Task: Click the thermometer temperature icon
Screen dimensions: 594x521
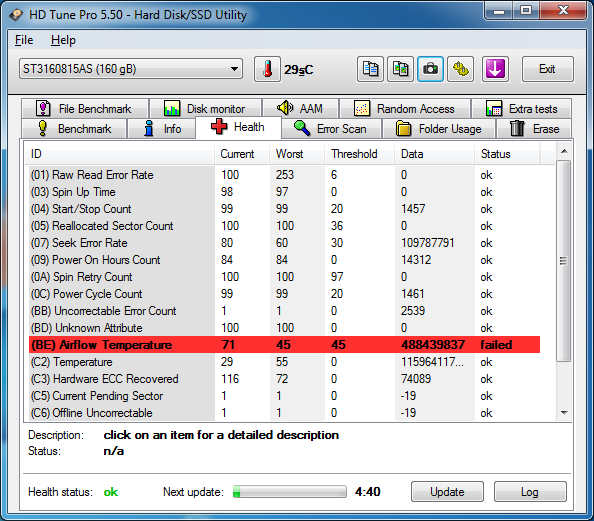Action: click(267, 69)
